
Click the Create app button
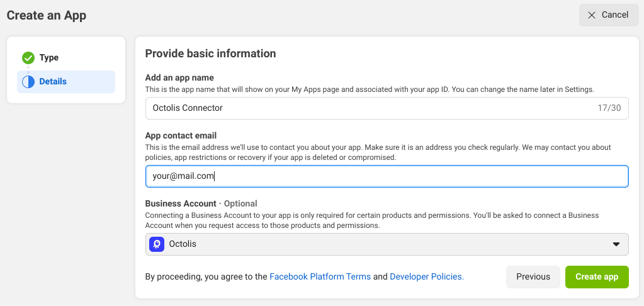(x=597, y=277)
